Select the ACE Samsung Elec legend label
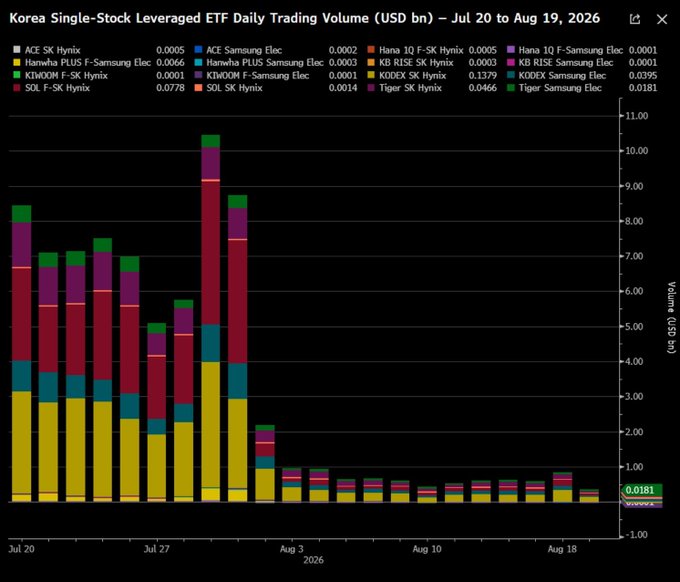 (244, 50)
